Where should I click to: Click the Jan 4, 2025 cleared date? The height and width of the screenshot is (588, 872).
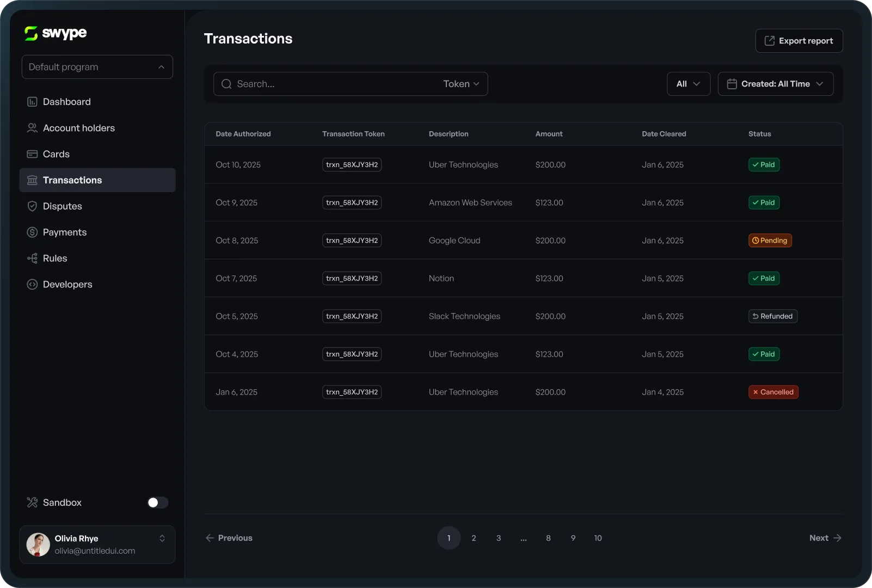(x=663, y=392)
